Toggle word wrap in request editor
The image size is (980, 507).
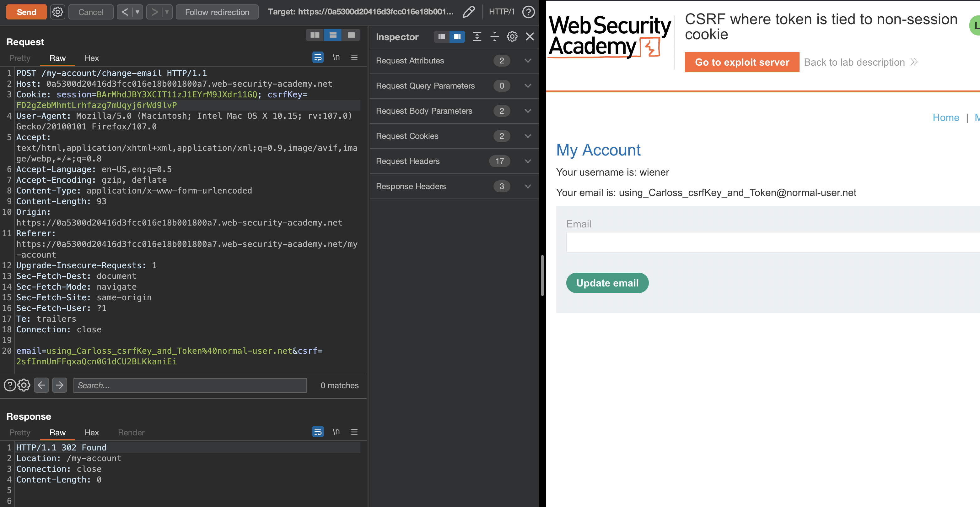click(318, 58)
